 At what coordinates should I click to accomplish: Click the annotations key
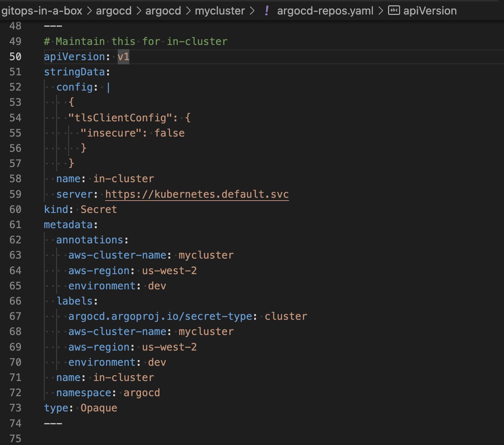click(89, 240)
